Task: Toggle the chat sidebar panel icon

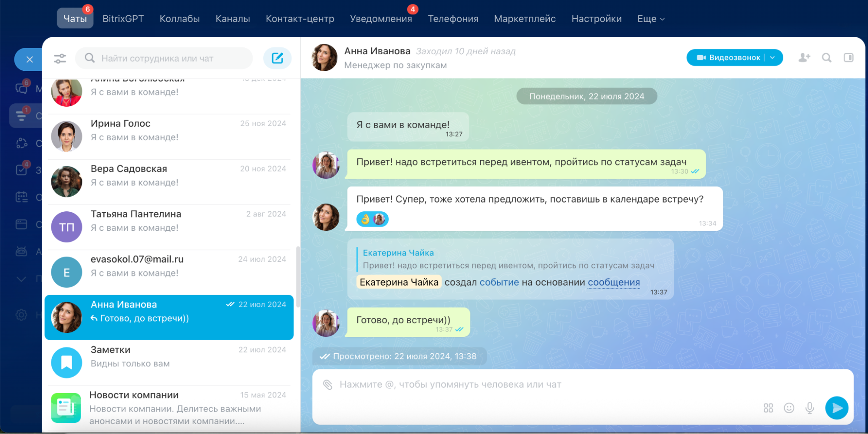Action: click(848, 58)
